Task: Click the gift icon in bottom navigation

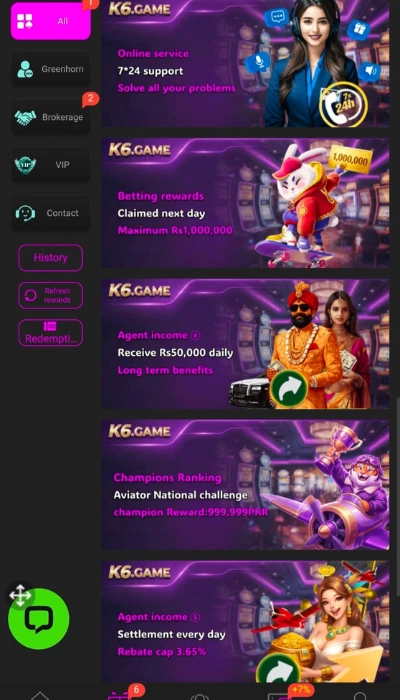Action: click(118, 695)
